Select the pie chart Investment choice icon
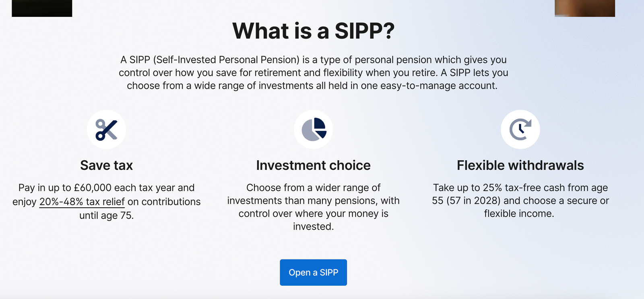Image resolution: width=644 pixels, height=299 pixels. (314, 129)
